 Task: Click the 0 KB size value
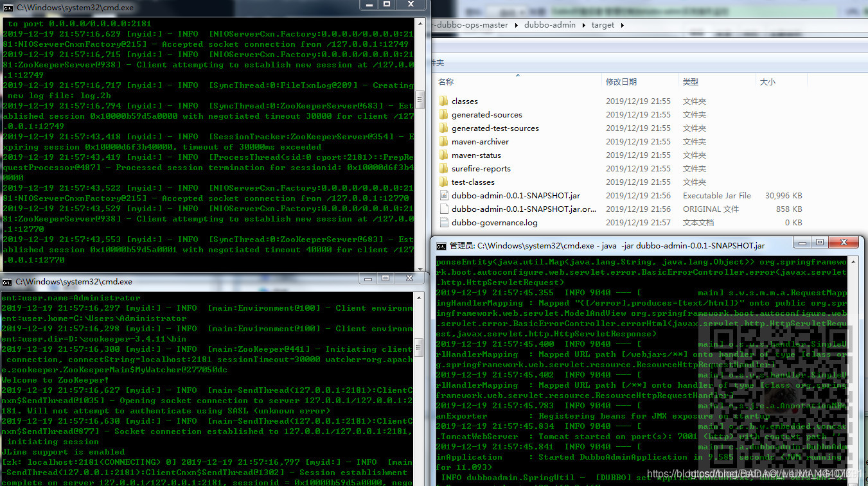click(x=793, y=223)
